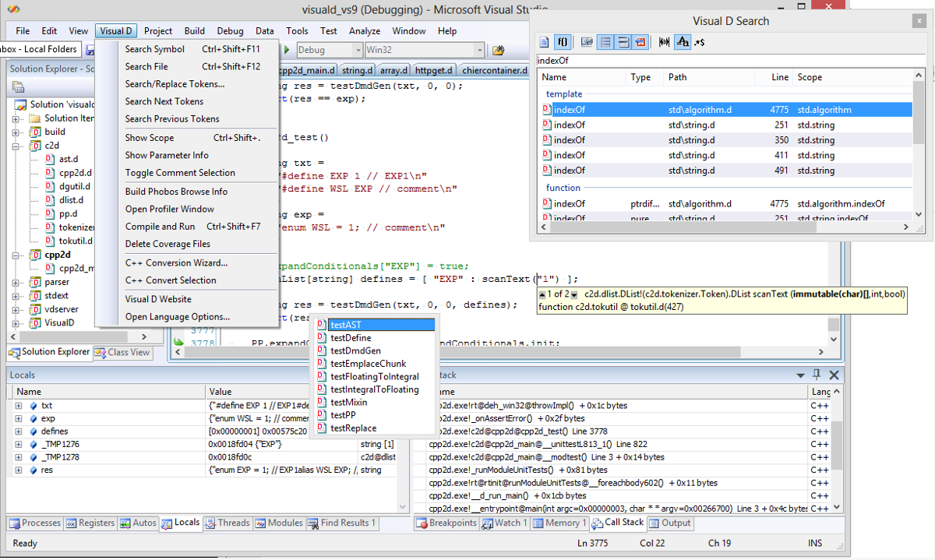The width and height of the screenshot is (935, 560).
Task: Click the 'Path' column header in search results
Action: click(677, 77)
